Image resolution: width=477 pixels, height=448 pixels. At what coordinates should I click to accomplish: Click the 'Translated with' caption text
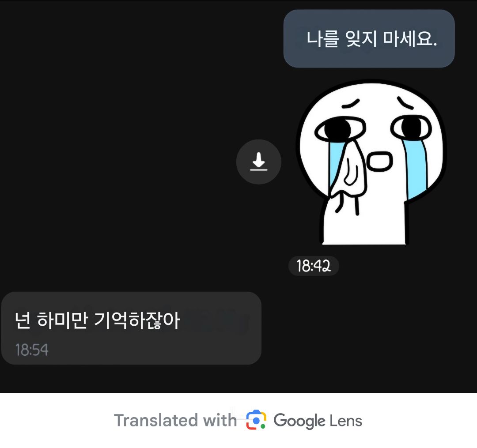[175, 421]
